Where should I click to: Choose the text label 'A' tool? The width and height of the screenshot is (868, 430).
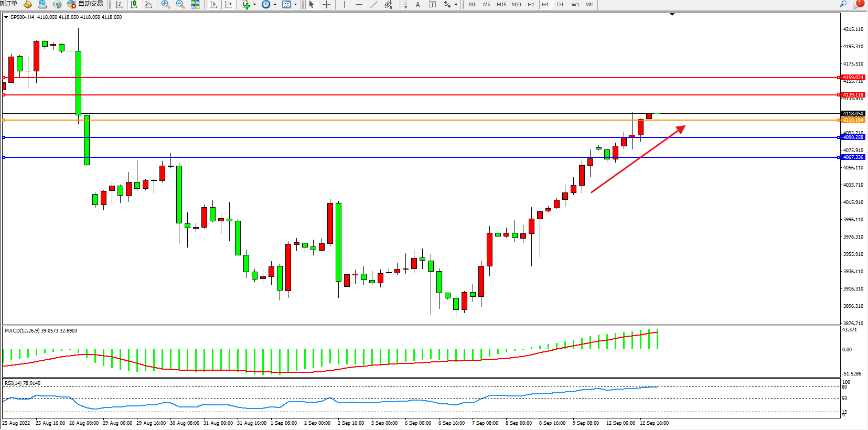click(417, 5)
